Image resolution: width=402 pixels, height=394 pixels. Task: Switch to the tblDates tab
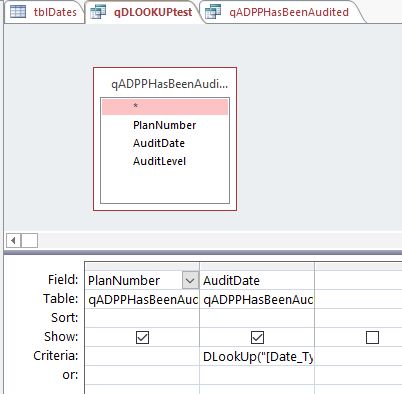(x=44, y=12)
